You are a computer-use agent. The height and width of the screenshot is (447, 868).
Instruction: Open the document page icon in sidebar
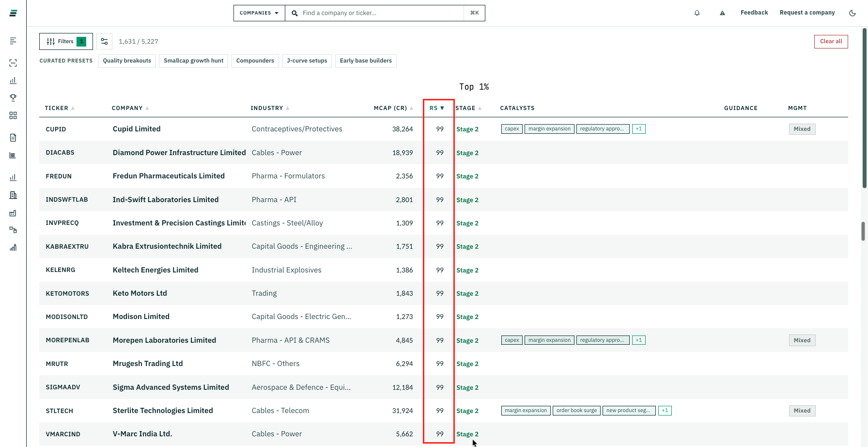(x=13, y=138)
